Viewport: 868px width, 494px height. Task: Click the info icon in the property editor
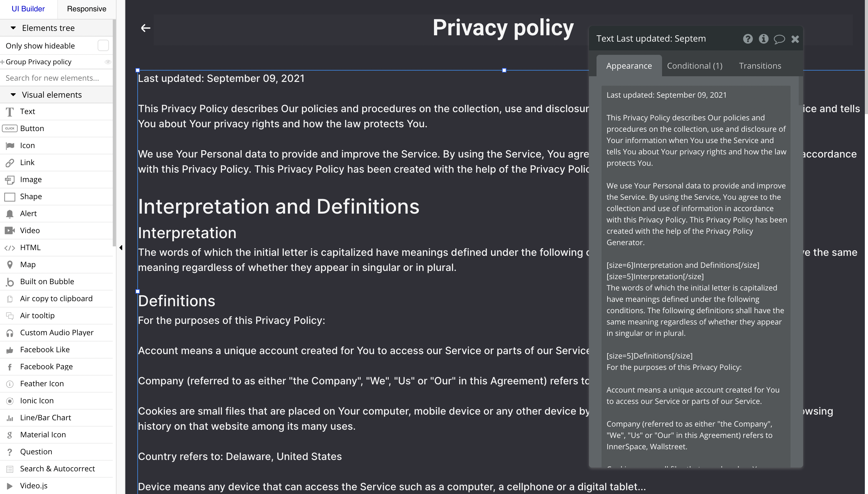(x=763, y=39)
